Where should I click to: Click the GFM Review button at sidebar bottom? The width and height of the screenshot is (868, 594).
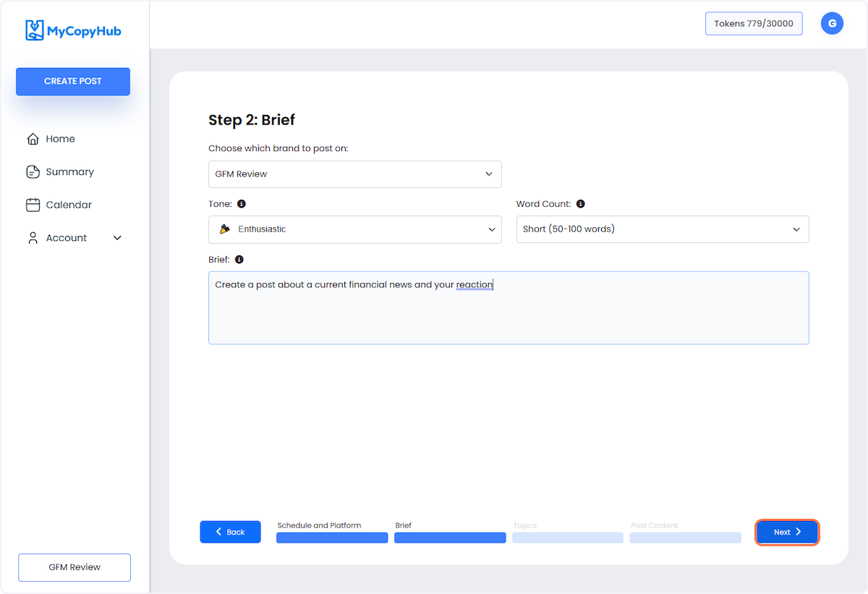pos(75,567)
